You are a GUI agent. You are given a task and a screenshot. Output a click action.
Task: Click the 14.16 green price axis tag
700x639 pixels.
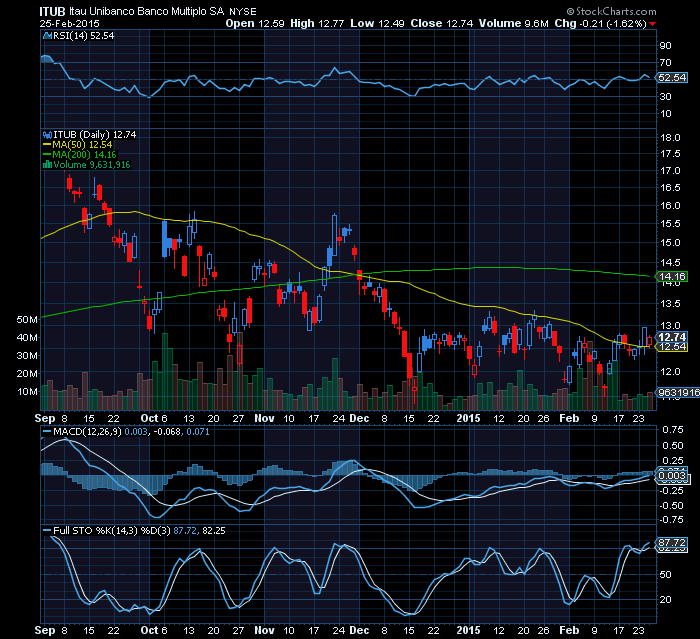[x=672, y=277]
